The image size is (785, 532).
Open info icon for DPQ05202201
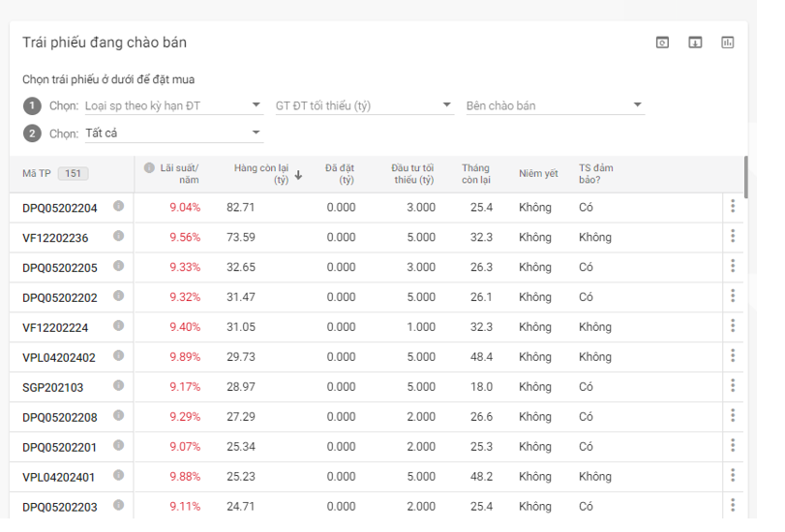pos(119,445)
